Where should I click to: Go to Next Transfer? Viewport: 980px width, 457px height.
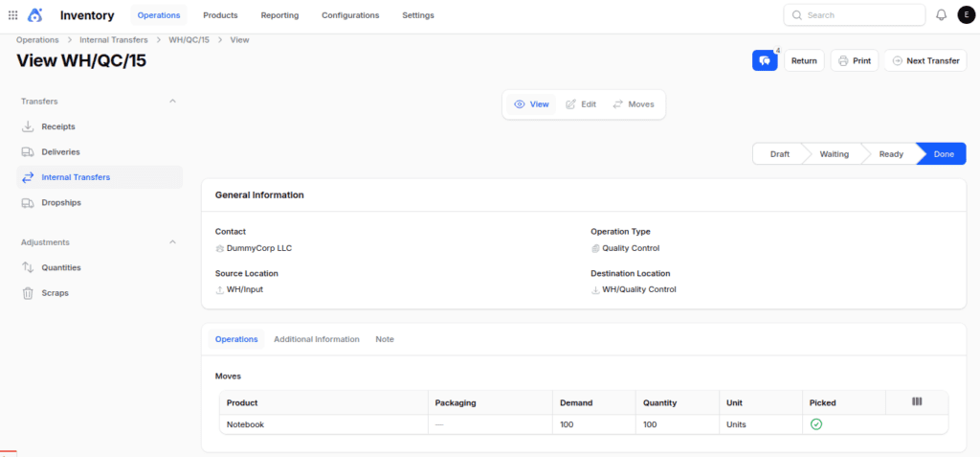point(925,60)
